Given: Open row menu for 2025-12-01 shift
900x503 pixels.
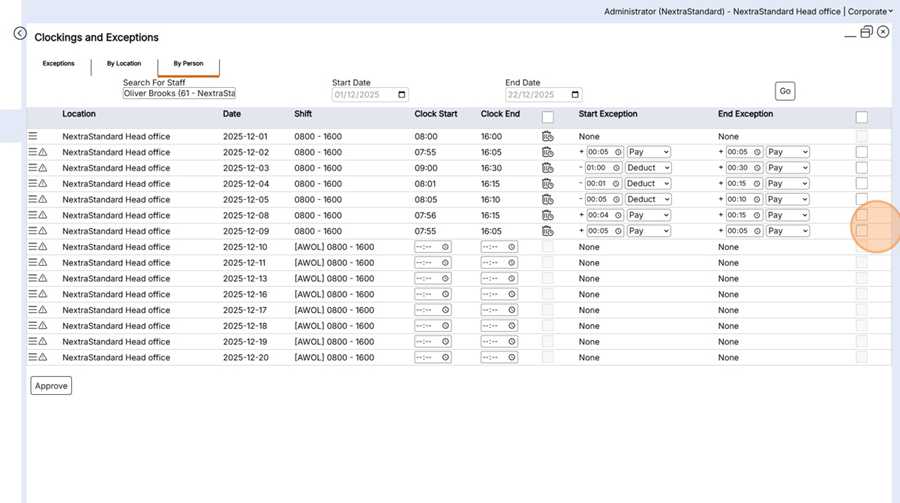Looking at the screenshot, I should (33, 136).
